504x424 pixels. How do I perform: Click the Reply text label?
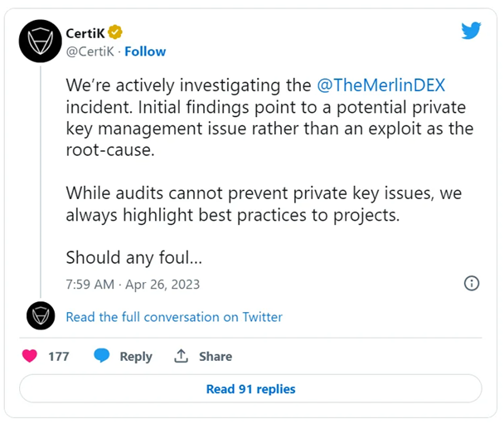(136, 356)
